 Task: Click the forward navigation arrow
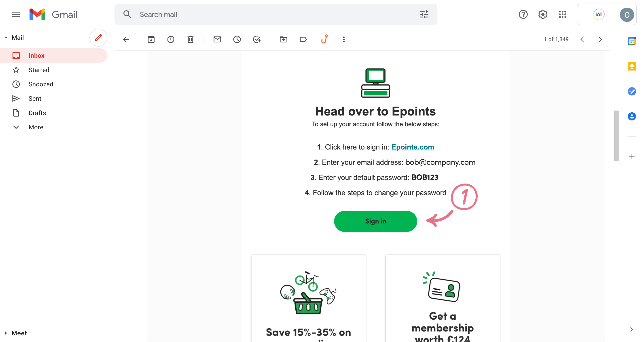[x=600, y=39]
